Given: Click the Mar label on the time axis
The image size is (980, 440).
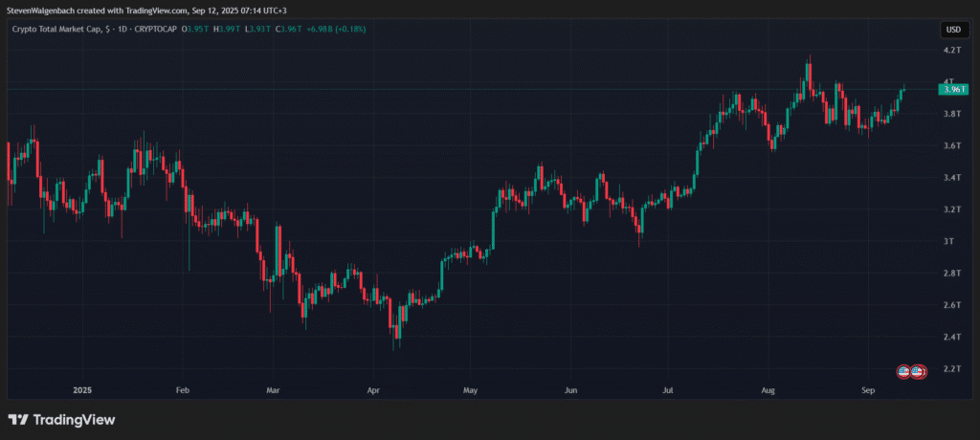Looking at the screenshot, I should [273, 390].
